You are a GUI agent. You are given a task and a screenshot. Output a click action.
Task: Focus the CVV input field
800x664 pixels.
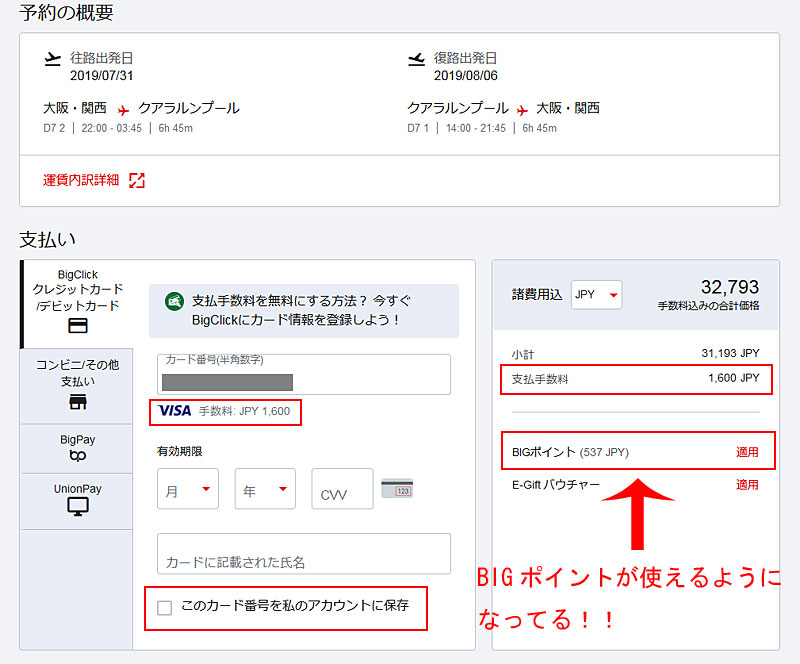click(341, 489)
